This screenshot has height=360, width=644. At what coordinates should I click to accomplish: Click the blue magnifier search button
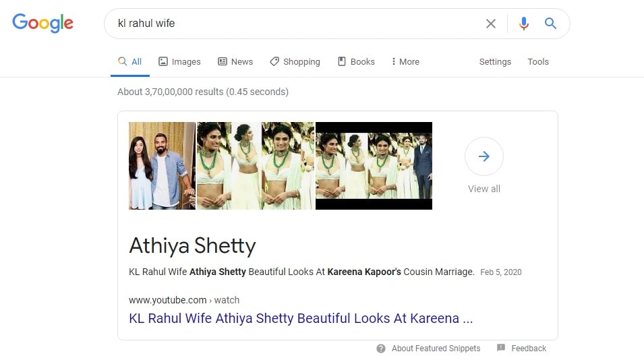tap(550, 24)
